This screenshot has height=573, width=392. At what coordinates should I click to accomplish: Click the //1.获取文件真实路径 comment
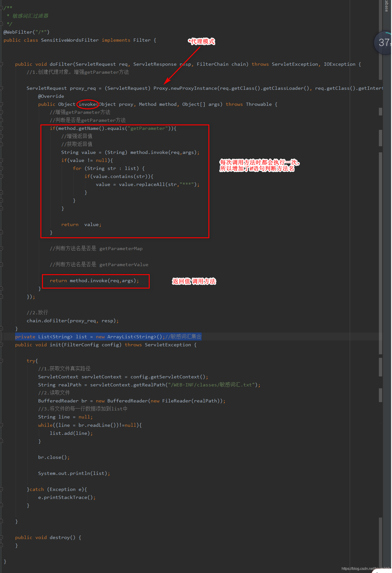64,369
